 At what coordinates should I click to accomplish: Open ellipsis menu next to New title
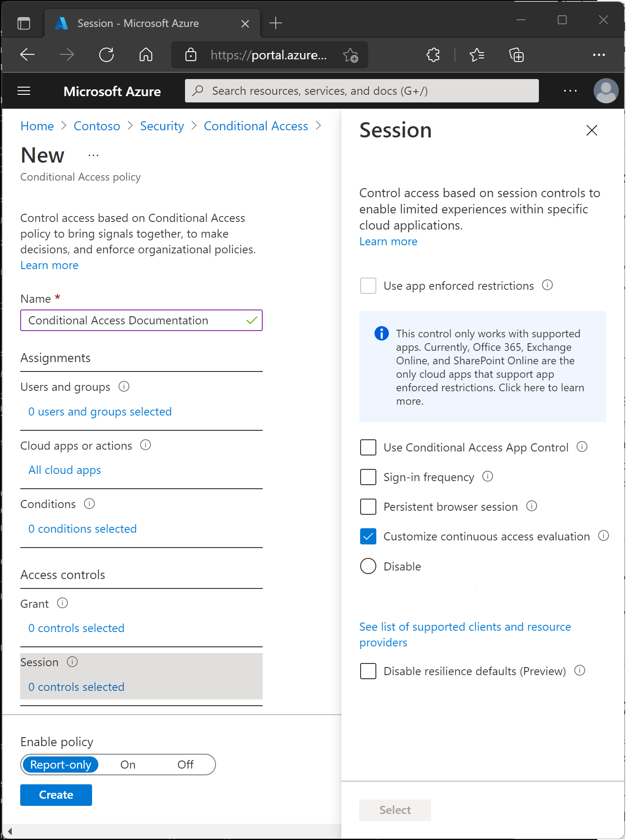93,155
